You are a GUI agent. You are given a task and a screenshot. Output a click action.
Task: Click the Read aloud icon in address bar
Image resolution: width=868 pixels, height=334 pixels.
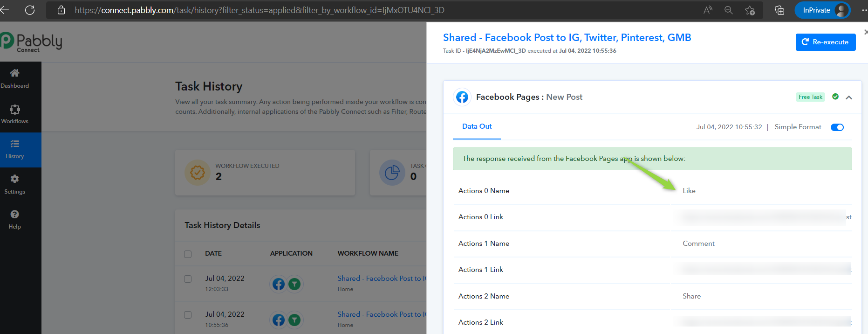pos(708,10)
